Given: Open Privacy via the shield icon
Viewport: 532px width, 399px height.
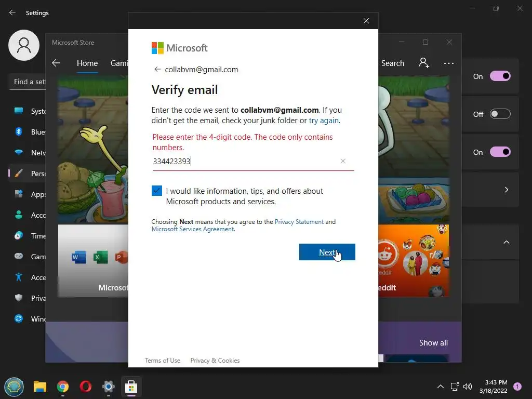Looking at the screenshot, I should coord(19,298).
